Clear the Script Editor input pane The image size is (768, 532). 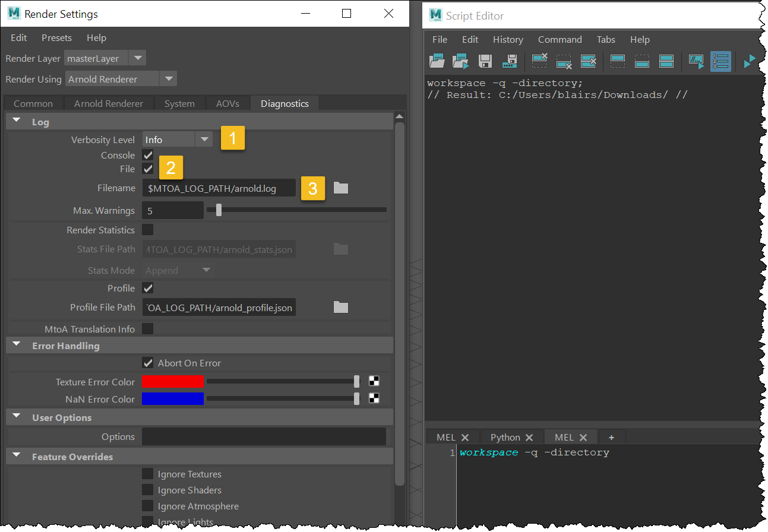pos(563,61)
